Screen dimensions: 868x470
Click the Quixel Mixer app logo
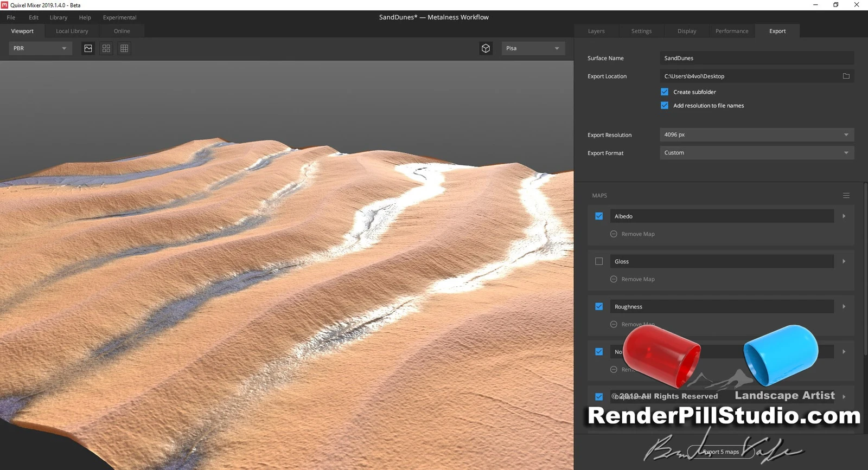[x=4, y=5]
